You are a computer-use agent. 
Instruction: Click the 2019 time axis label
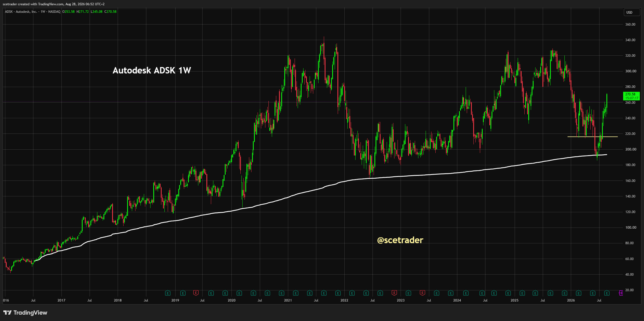[x=175, y=300]
